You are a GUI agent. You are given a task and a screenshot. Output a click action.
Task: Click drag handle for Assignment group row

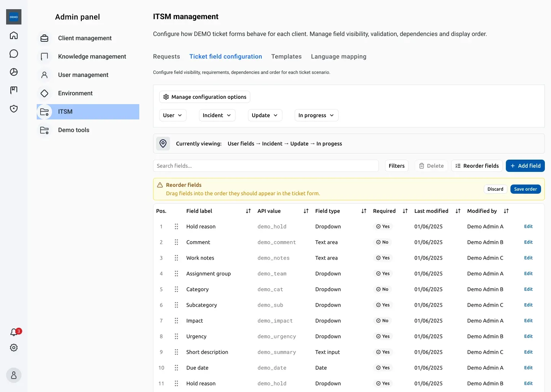click(x=176, y=274)
